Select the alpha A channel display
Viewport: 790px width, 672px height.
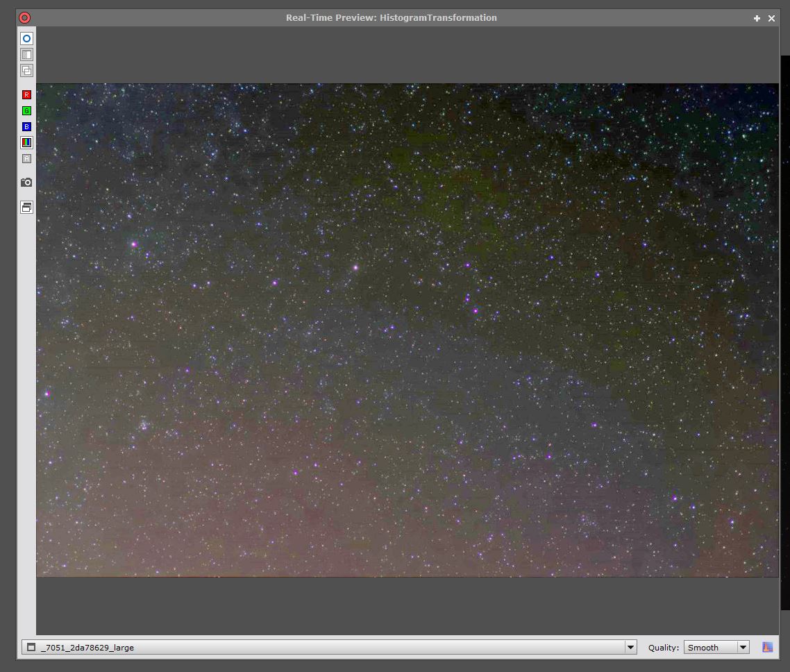(x=26, y=159)
